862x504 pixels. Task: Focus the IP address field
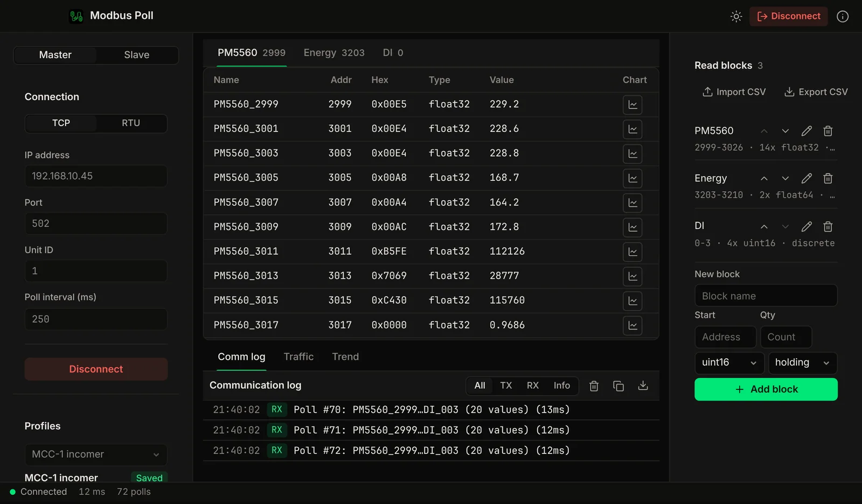(x=96, y=176)
